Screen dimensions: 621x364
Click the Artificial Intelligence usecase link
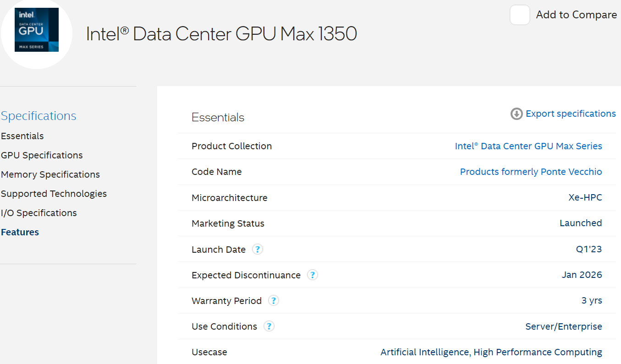click(424, 352)
